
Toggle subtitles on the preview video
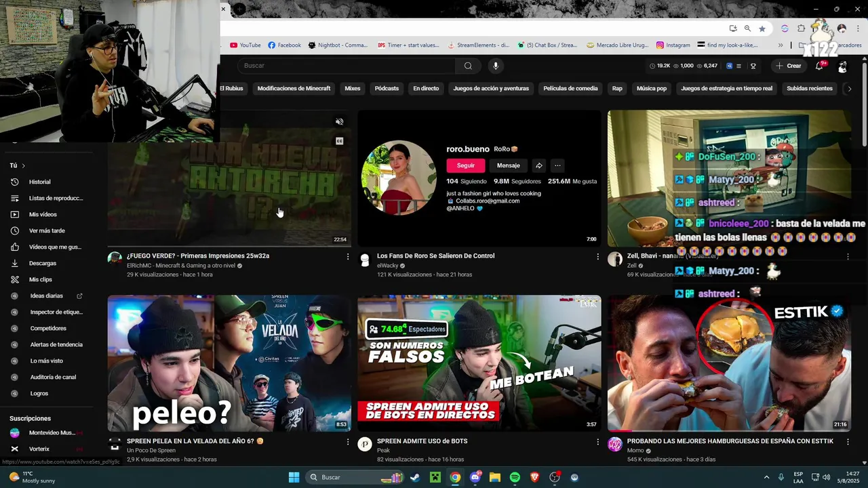pos(340,141)
